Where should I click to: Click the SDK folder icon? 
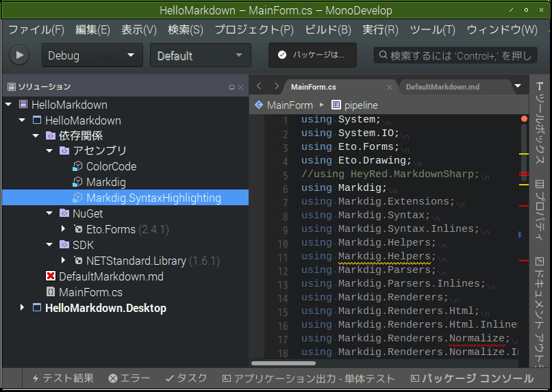(x=64, y=244)
